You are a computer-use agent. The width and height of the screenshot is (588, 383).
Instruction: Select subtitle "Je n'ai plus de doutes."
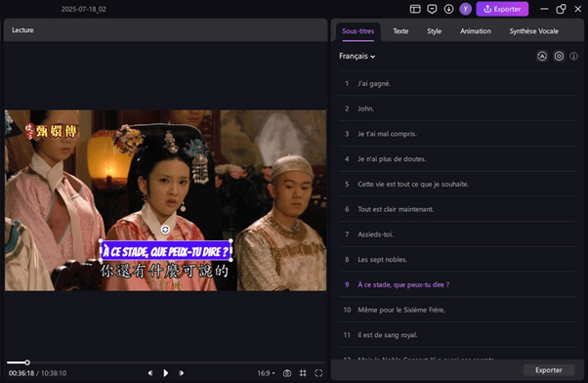[x=457, y=159]
